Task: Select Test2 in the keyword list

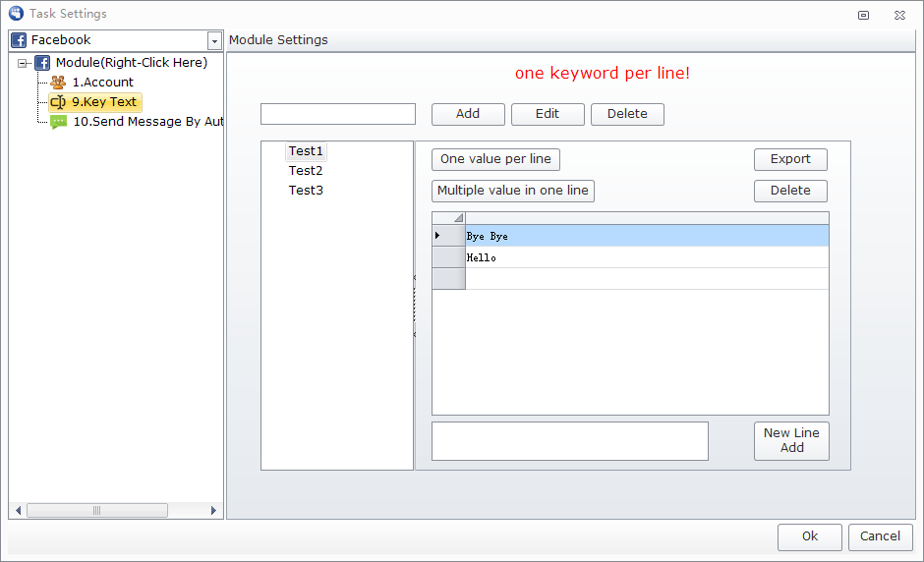Action: pyautogui.click(x=306, y=171)
